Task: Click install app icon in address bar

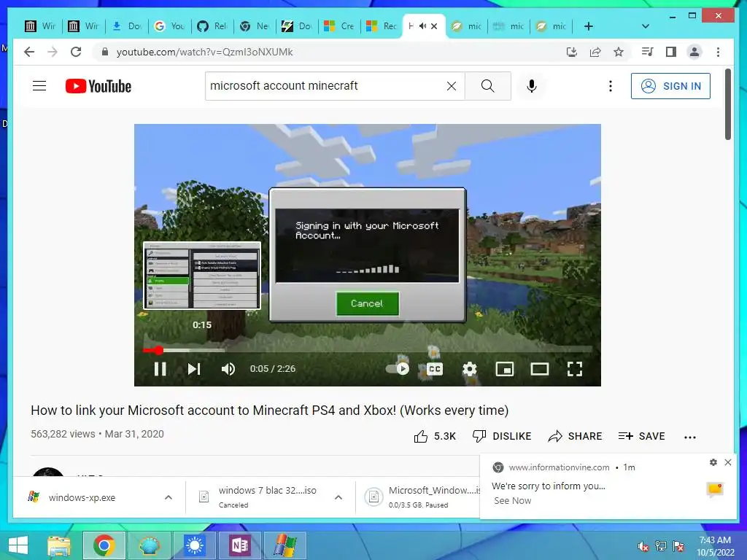Action: point(572,52)
